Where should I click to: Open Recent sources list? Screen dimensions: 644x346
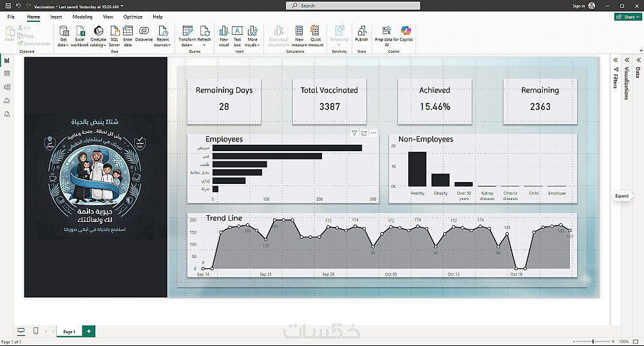coord(162,37)
